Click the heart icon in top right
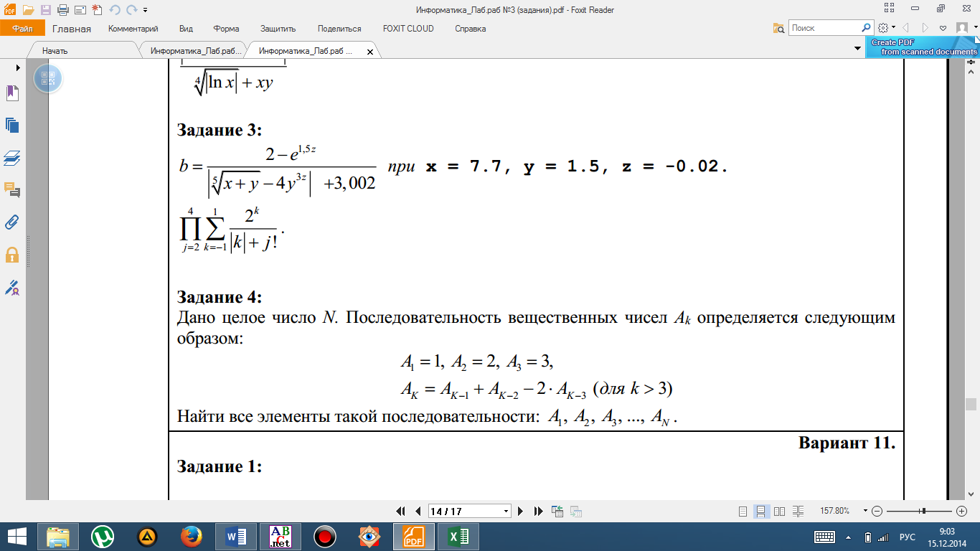 tap(943, 28)
